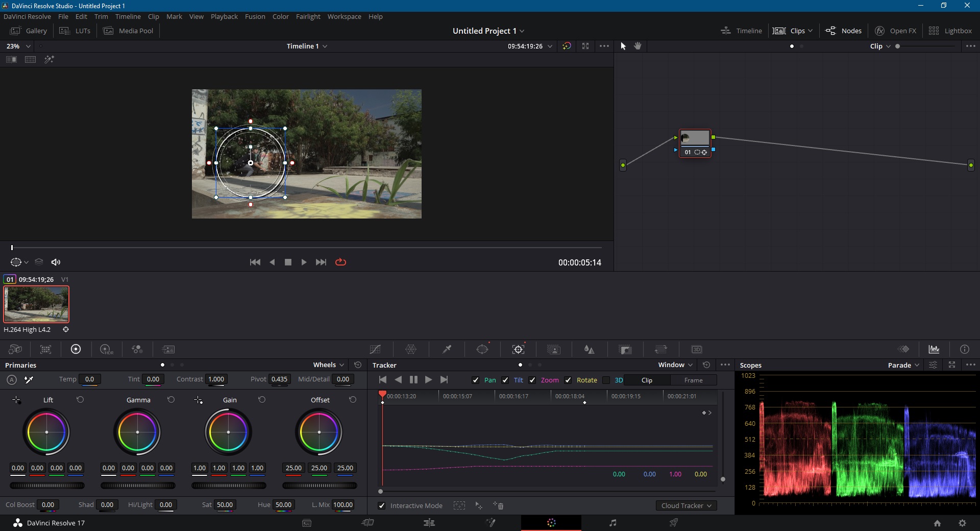Open the Fusion menu
Image resolution: width=980 pixels, height=531 pixels.
(255, 16)
